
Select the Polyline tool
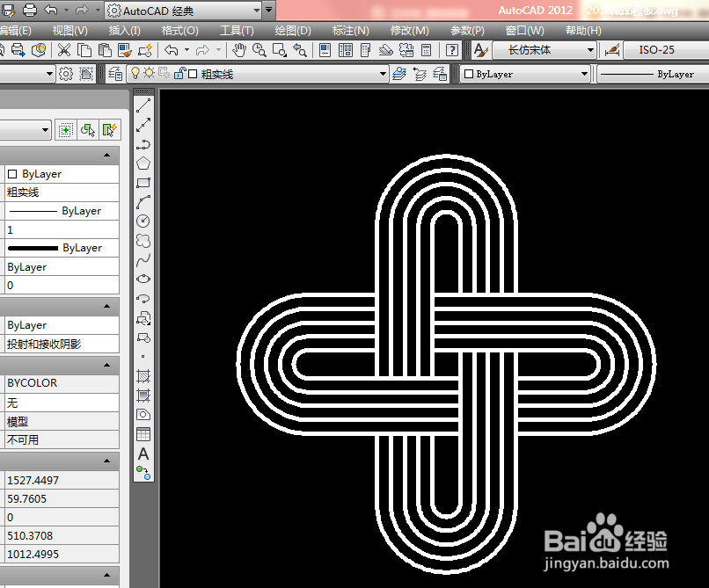click(143, 144)
